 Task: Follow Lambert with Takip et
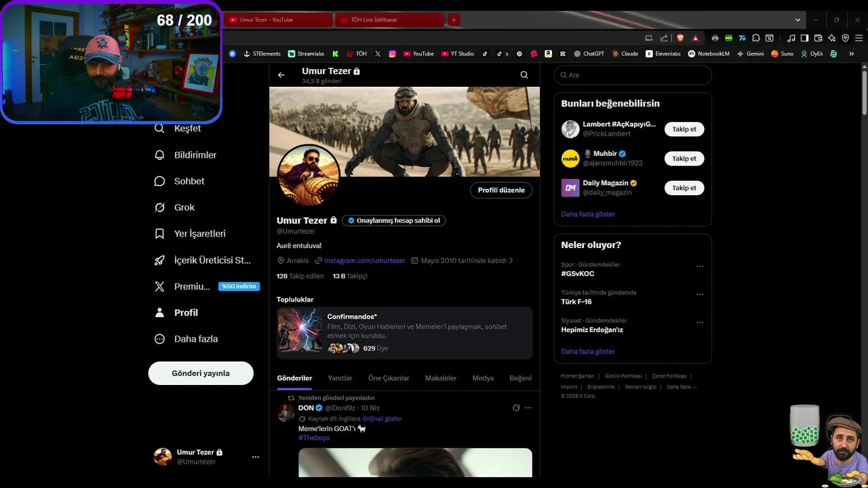[x=684, y=129]
